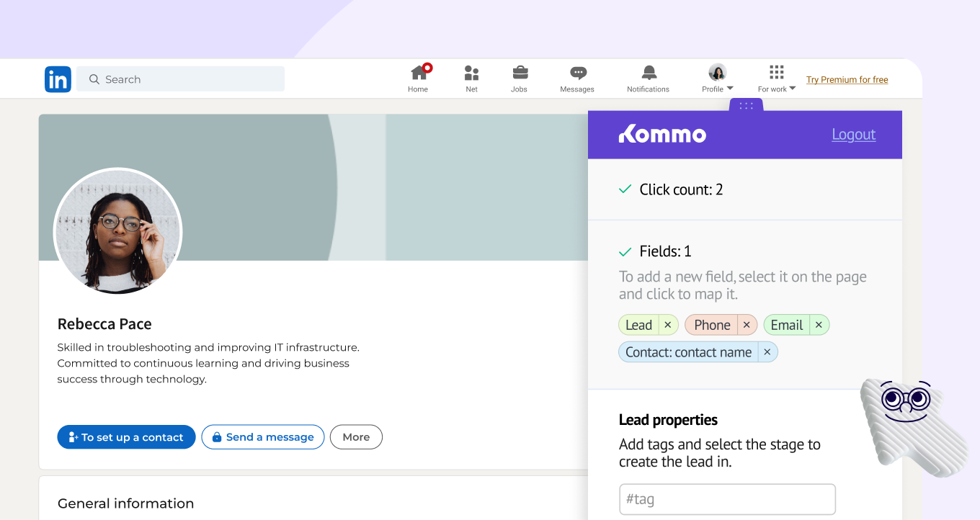Click the To set up a contact button

coord(126,437)
